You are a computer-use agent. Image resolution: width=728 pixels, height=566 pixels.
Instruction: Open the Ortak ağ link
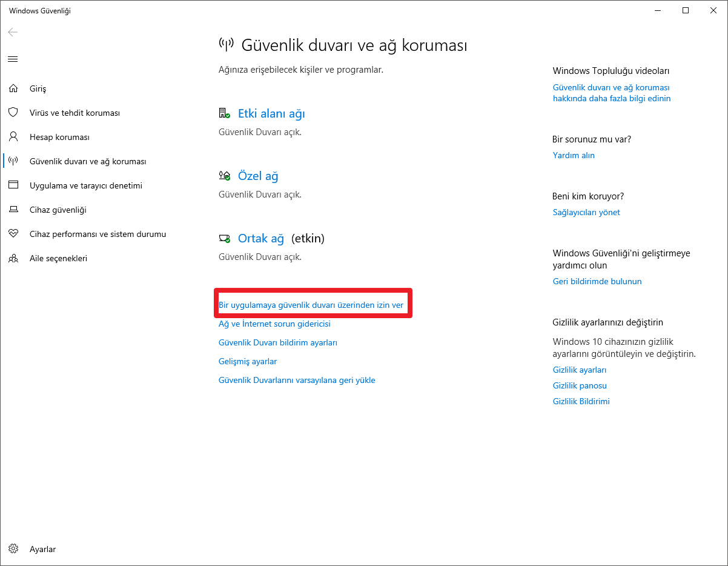[261, 238]
